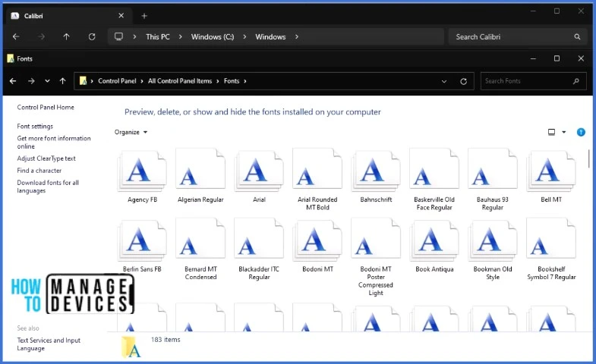
Task: Open the Algerian Regular font
Action: (x=200, y=176)
